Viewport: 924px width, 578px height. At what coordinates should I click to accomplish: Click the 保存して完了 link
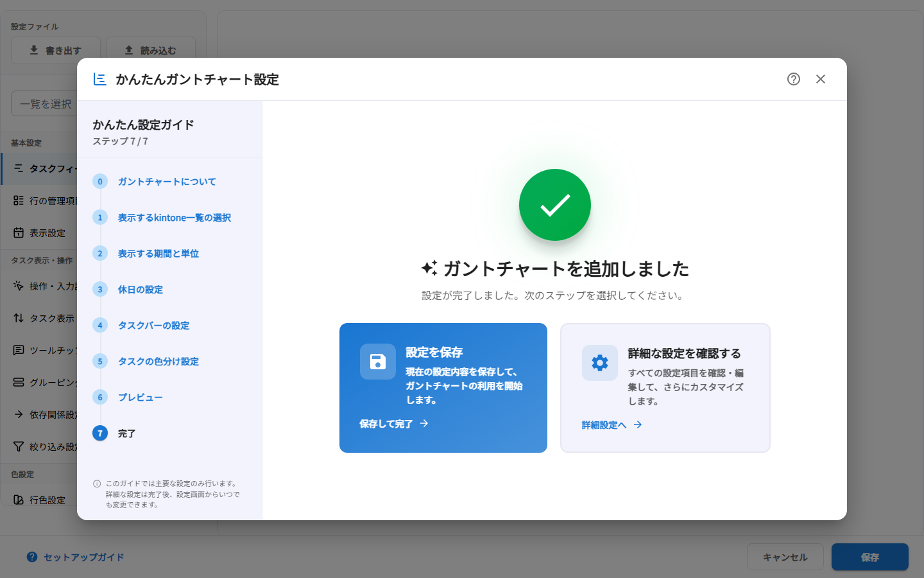[x=394, y=423]
